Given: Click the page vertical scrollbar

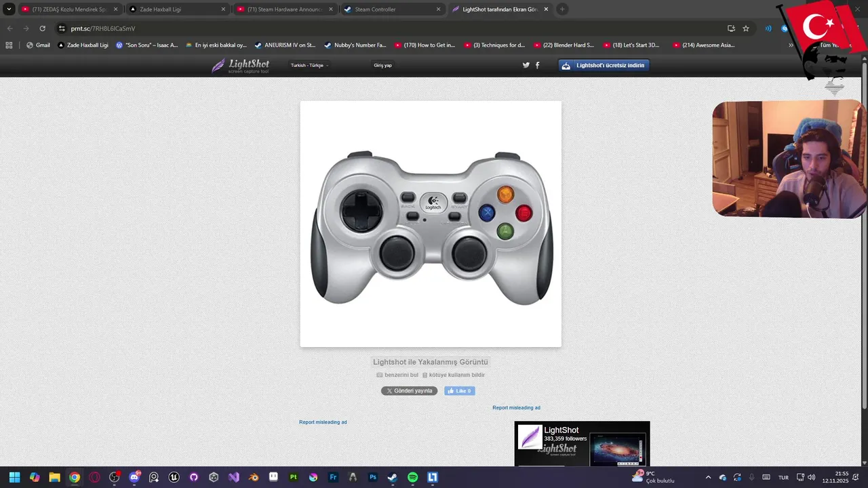Looking at the screenshot, I should click(864, 237).
